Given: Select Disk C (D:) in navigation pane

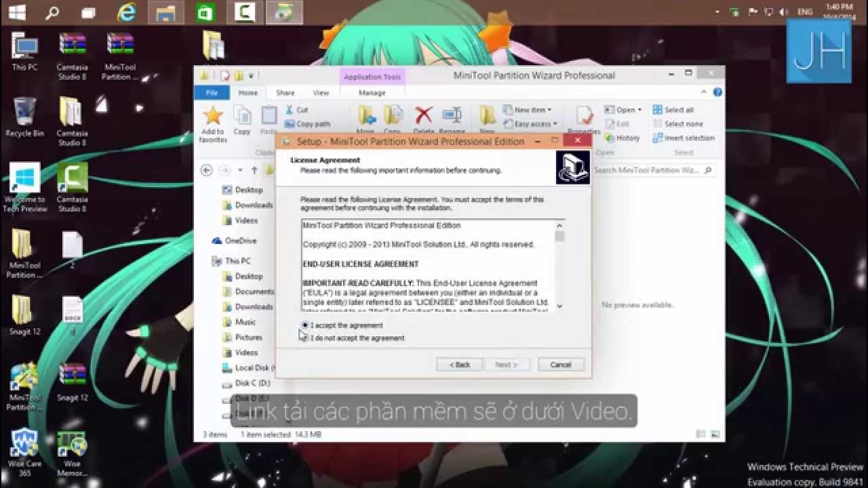Looking at the screenshot, I should coord(246,383).
